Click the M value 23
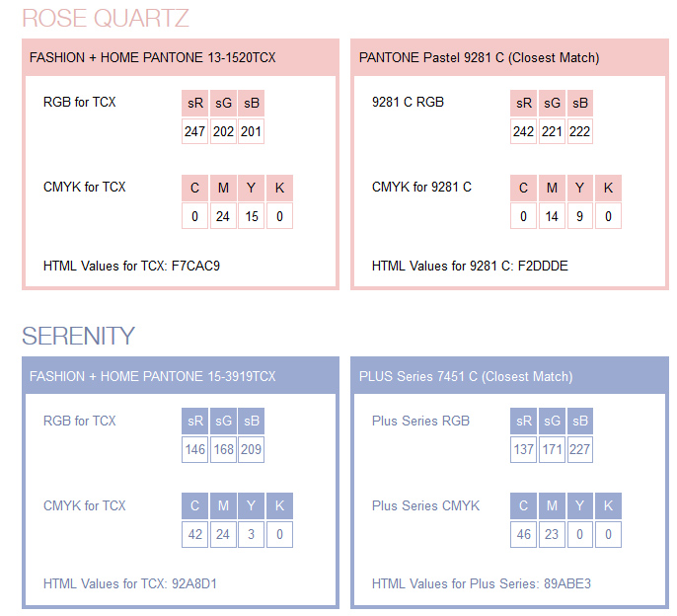Screen dimensions: 677x616 (552, 535)
